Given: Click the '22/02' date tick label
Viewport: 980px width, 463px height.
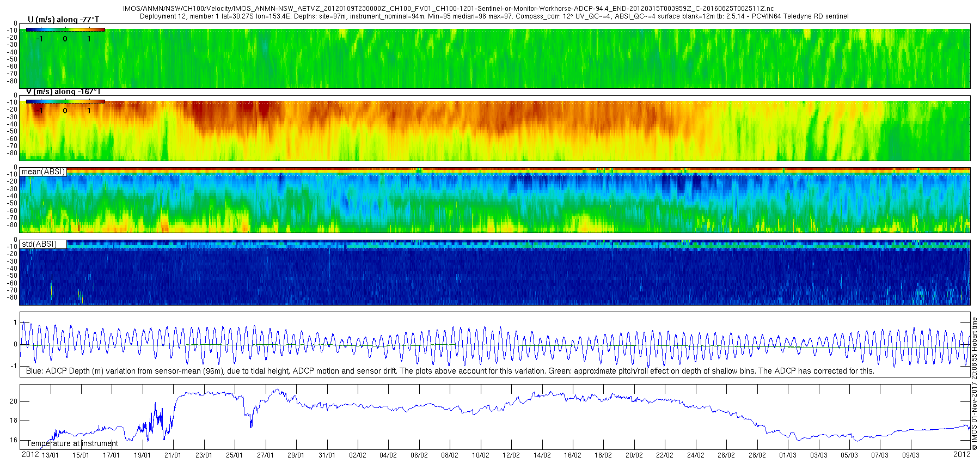Looking at the screenshot, I should (x=665, y=455).
